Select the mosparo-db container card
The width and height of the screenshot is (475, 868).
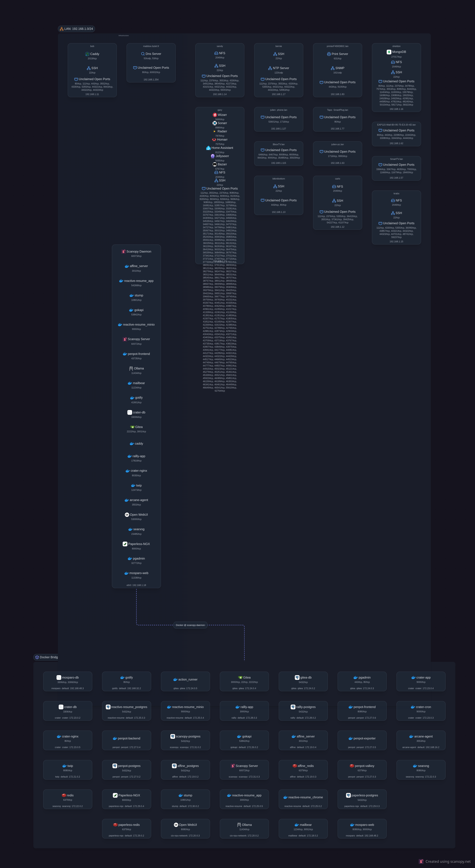[x=68, y=681]
